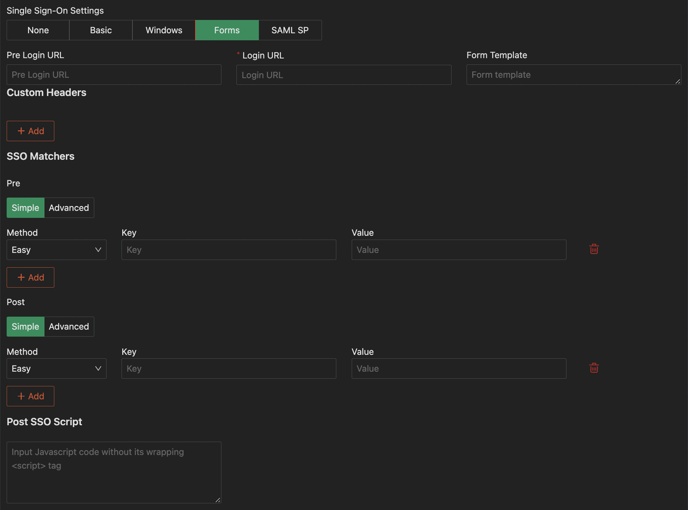
Task: Open the SAML SP tab
Action: (290, 30)
